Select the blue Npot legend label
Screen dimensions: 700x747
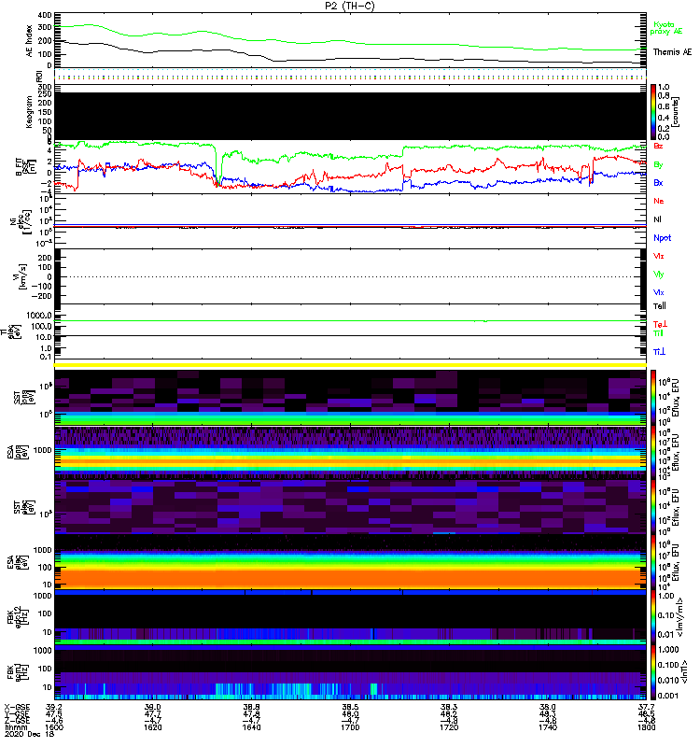pos(662,237)
